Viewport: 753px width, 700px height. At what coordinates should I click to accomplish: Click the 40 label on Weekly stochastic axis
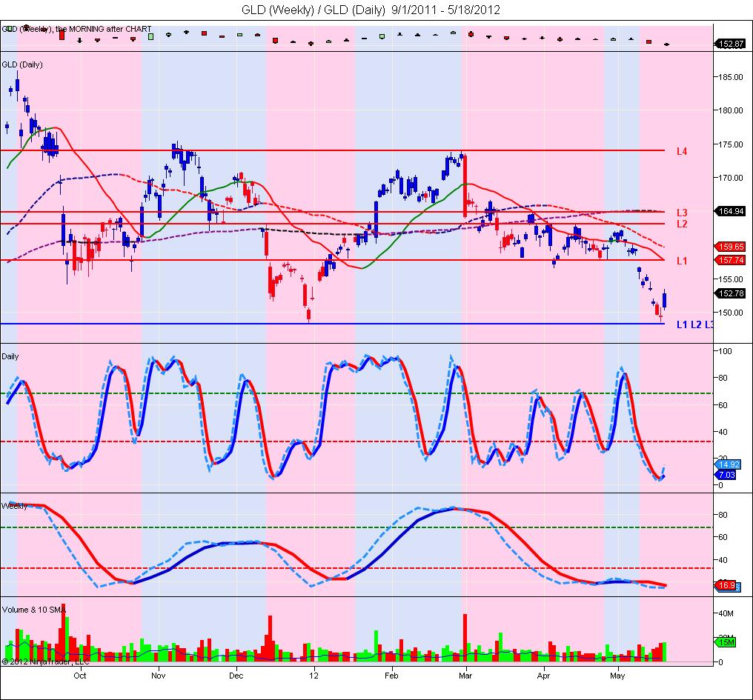723,560
